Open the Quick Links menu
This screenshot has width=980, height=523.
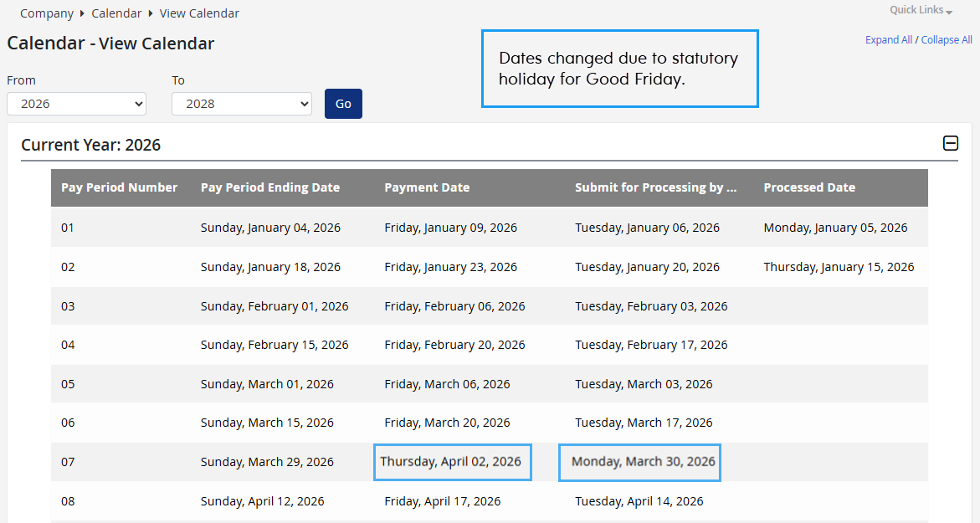[x=921, y=11]
